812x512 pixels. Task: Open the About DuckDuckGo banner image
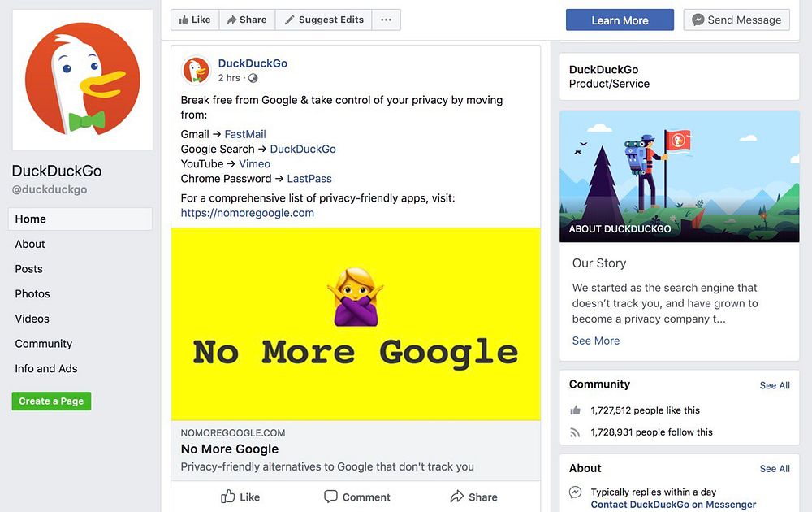[x=680, y=176]
